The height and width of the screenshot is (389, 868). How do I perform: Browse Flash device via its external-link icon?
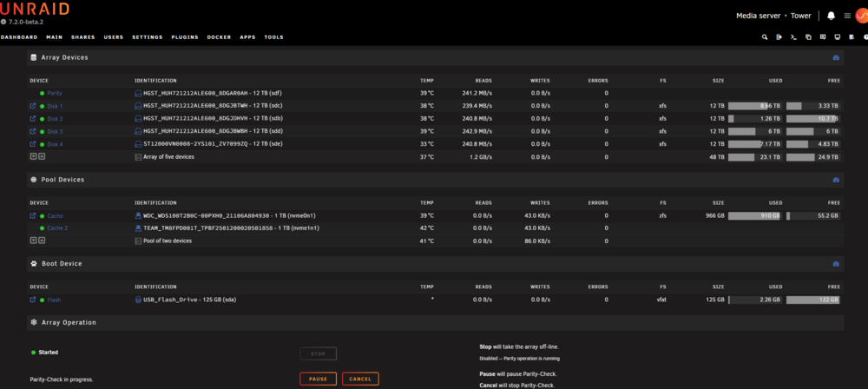click(33, 300)
